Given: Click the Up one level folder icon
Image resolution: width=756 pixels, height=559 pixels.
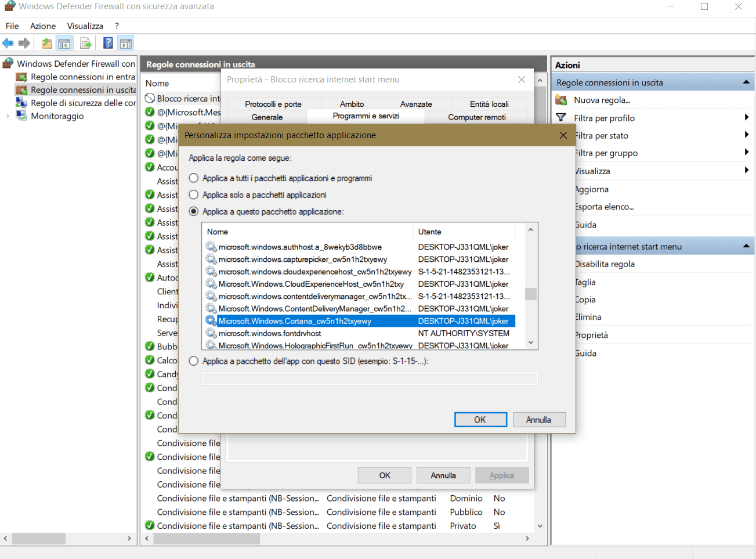Looking at the screenshot, I should [x=46, y=44].
